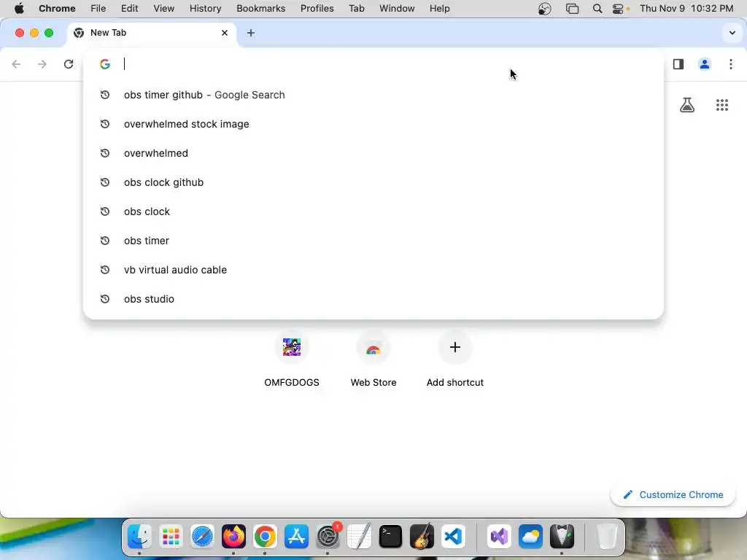This screenshot has height=560, width=747.
Task: Click Add shortcut button
Action: click(455, 359)
